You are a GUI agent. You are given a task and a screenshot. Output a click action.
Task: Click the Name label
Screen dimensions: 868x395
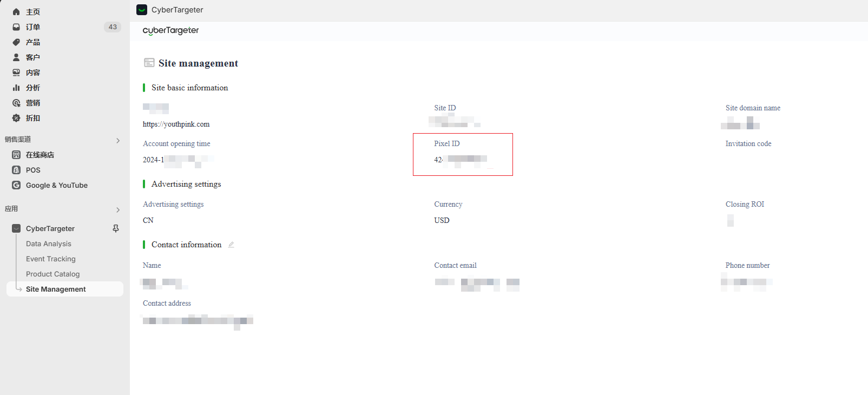152,265
